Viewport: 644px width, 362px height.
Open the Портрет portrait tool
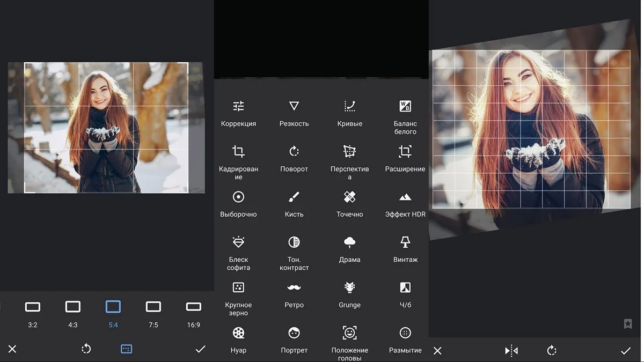coord(294,340)
